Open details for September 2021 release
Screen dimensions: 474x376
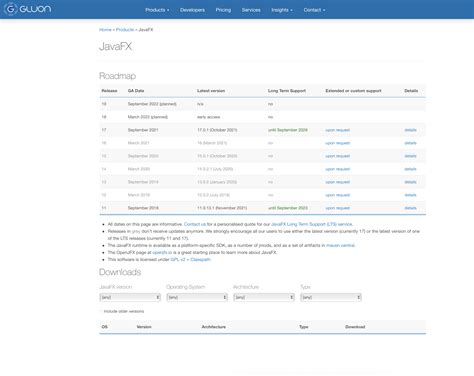click(x=410, y=130)
